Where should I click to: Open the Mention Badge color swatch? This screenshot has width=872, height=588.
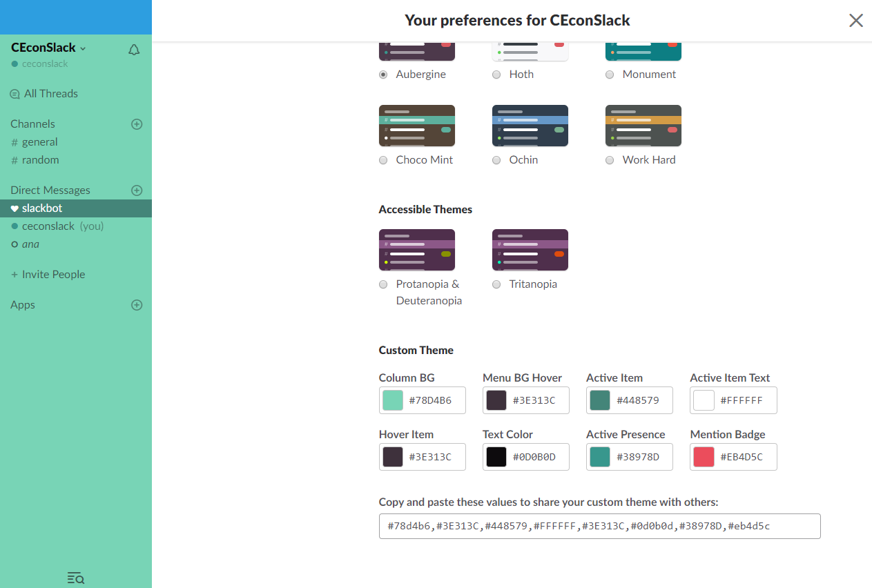pyautogui.click(x=704, y=457)
